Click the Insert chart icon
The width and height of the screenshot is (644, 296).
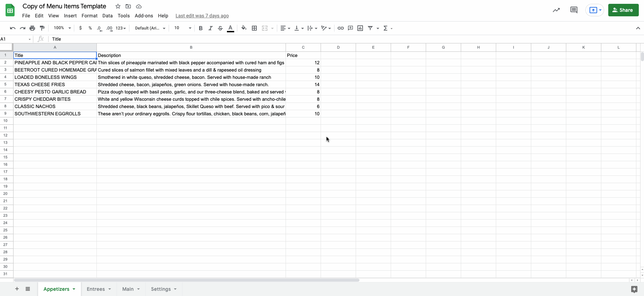(360, 28)
